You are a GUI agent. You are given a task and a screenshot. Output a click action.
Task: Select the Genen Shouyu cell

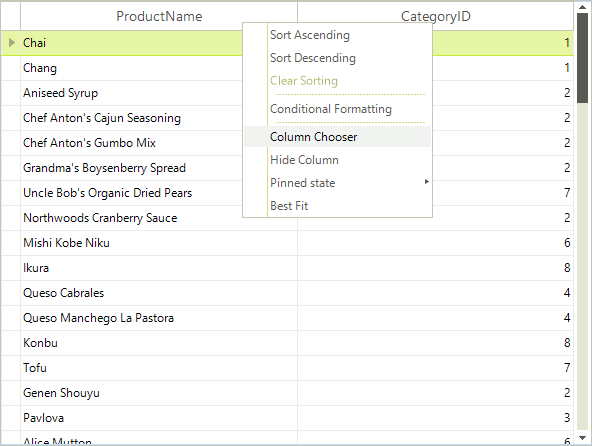click(159, 393)
